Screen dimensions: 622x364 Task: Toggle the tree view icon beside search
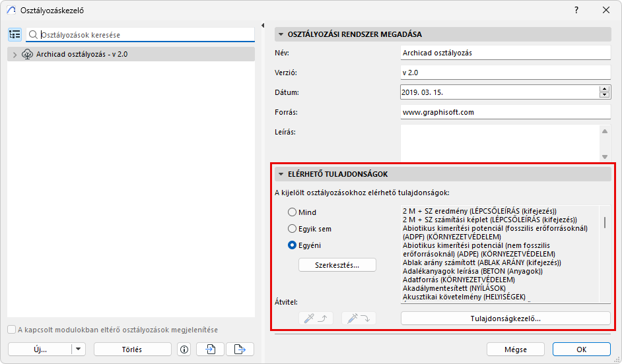tap(15, 35)
